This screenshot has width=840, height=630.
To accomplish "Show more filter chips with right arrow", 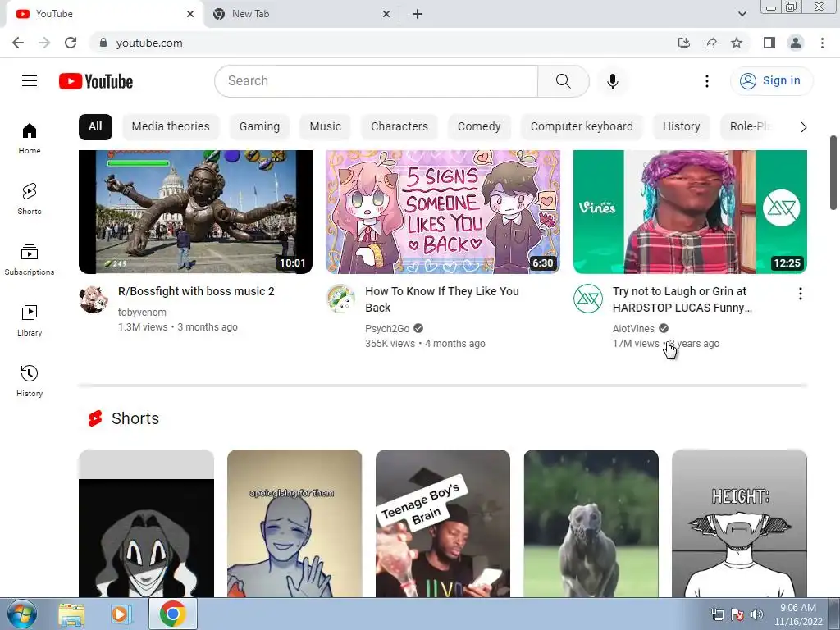I will point(803,127).
